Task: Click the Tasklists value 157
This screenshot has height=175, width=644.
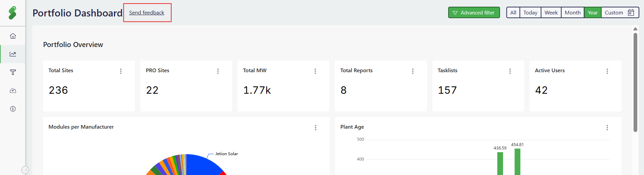Action: pos(448,90)
